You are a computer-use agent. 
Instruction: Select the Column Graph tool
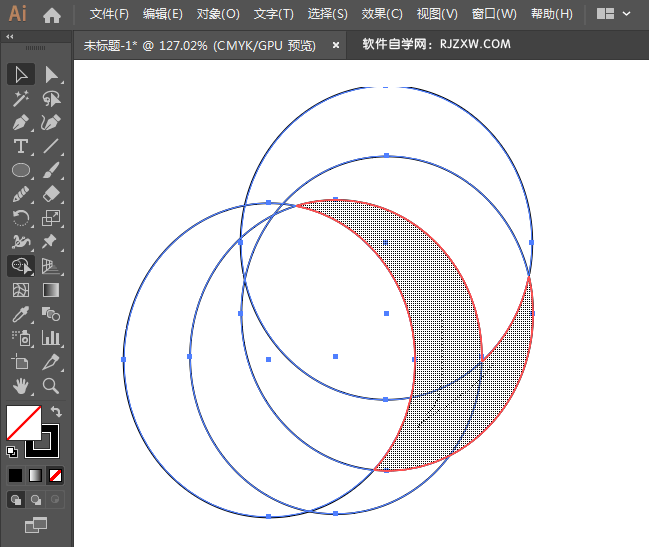click(x=51, y=338)
